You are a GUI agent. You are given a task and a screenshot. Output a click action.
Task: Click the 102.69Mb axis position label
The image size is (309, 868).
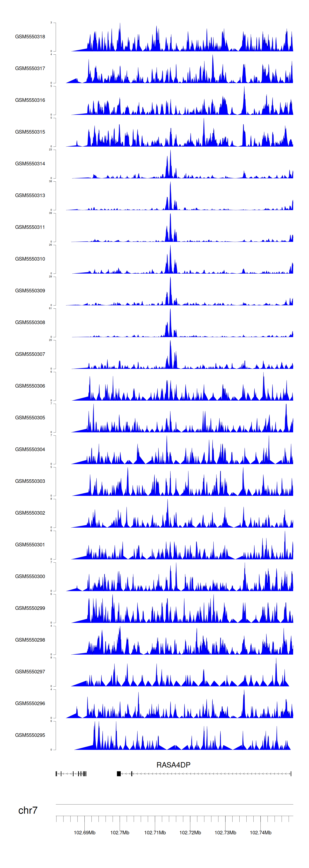pyautogui.click(x=84, y=833)
